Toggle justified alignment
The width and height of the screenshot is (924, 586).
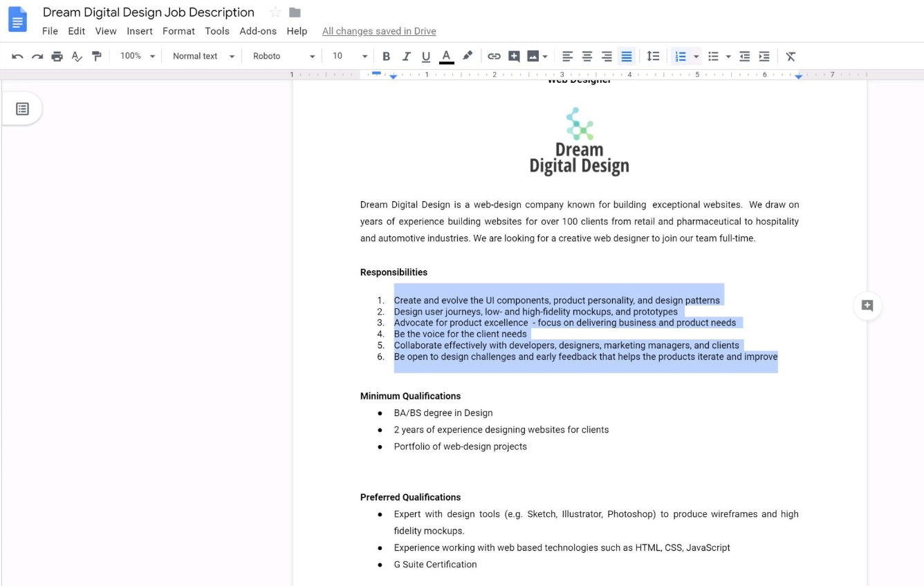coord(627,57)
